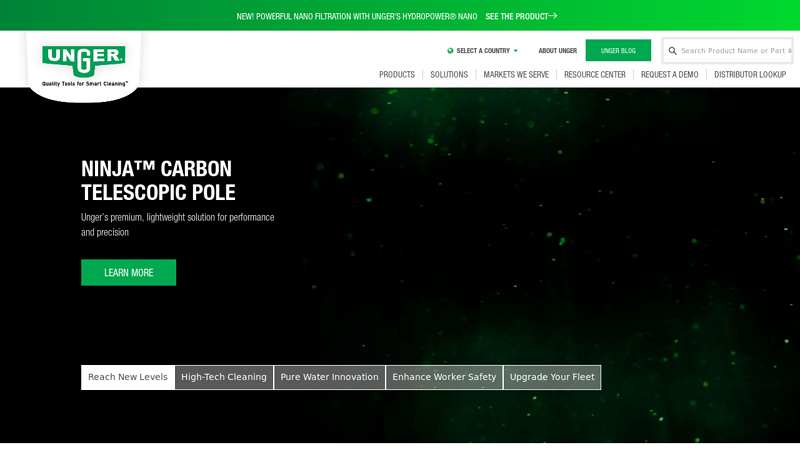Switch to the High-Tech Cleaning tab

coord(224,377)
